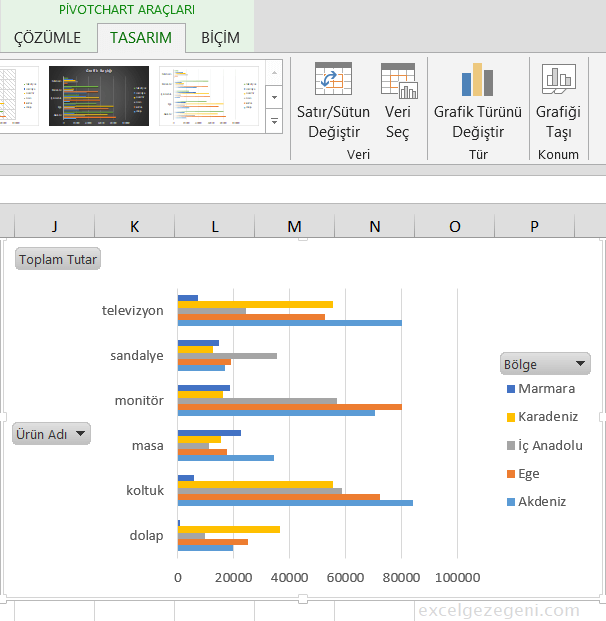
Task: Select column header L
Action: pos(215,226)
